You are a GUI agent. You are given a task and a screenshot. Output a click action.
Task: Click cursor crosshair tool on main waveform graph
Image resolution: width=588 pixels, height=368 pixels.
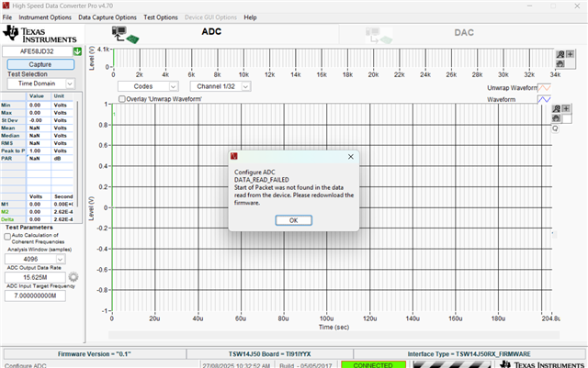coord(566,108)
